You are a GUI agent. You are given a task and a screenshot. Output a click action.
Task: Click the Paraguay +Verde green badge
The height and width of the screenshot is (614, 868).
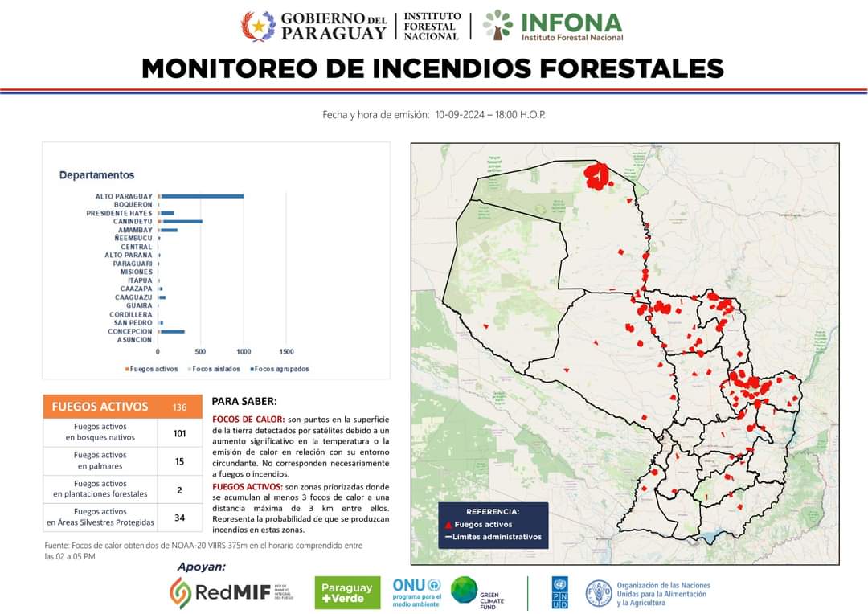click(347, 592)
